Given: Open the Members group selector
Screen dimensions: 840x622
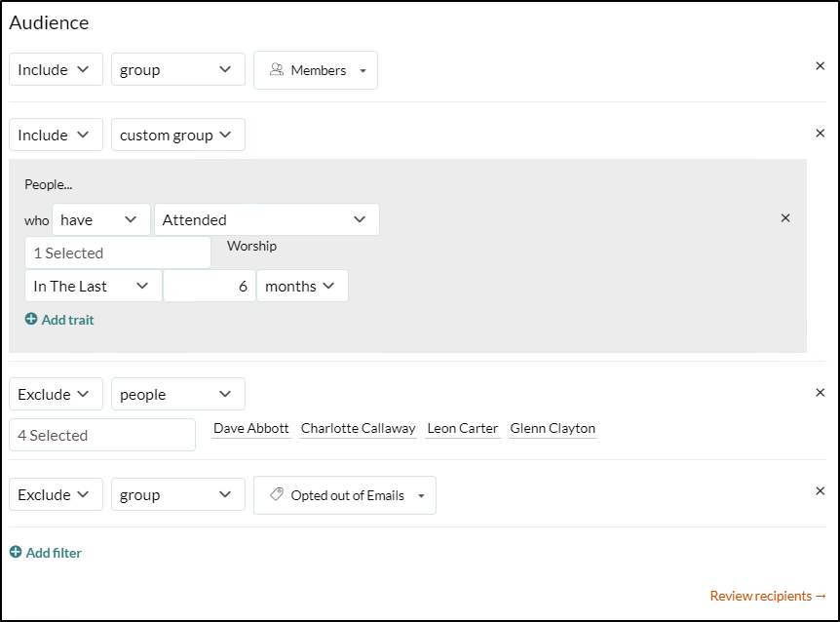Looking at the screenshot, I should tap(316, 70).
